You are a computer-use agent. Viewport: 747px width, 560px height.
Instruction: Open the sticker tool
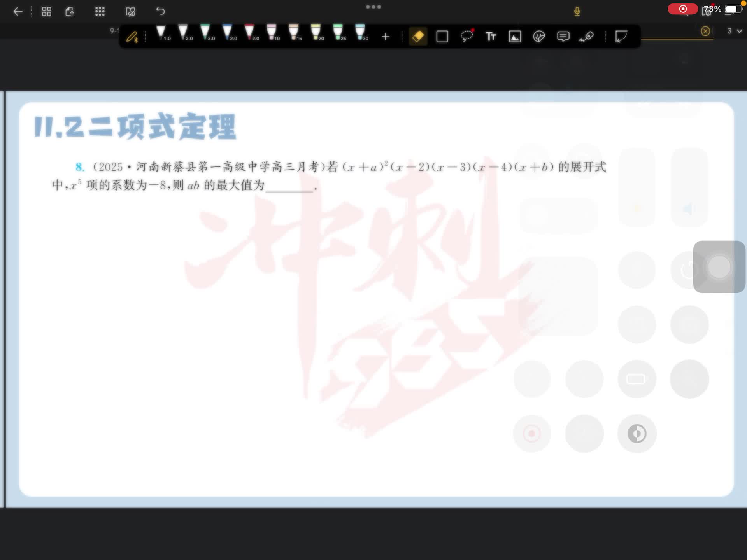[x=539, y=37]
